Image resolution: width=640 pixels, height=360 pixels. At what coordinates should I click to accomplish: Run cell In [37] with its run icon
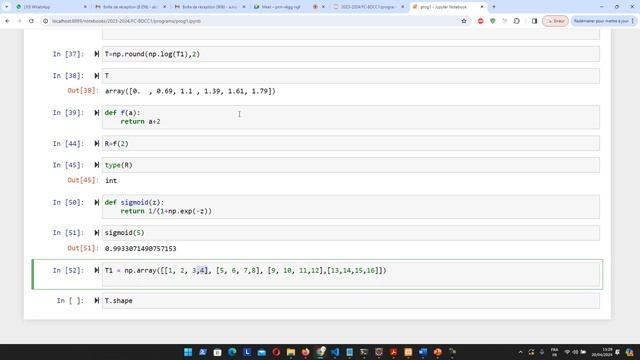point(97,54)
